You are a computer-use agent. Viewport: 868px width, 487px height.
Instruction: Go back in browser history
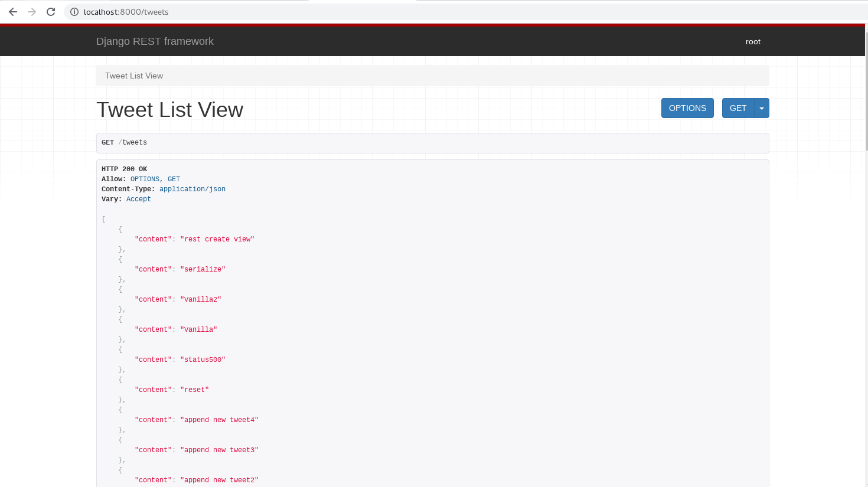tap(13, 12)
